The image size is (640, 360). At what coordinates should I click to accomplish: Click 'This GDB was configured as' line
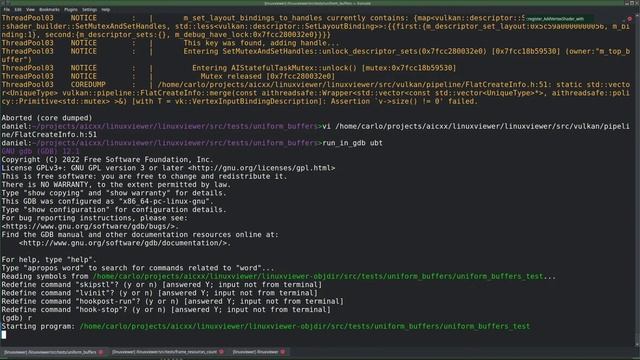point(107,201)
